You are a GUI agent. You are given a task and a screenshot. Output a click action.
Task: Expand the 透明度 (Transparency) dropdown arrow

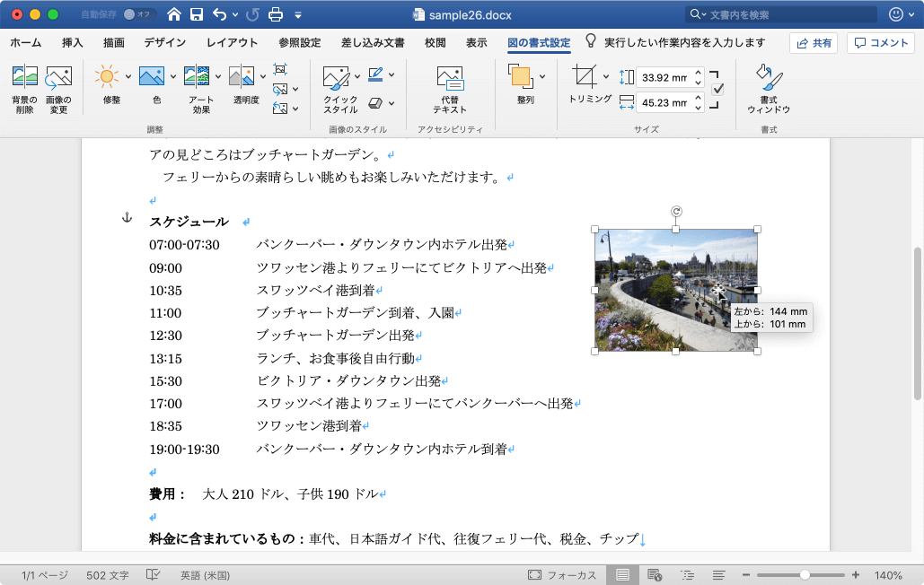tap(261, 77)
